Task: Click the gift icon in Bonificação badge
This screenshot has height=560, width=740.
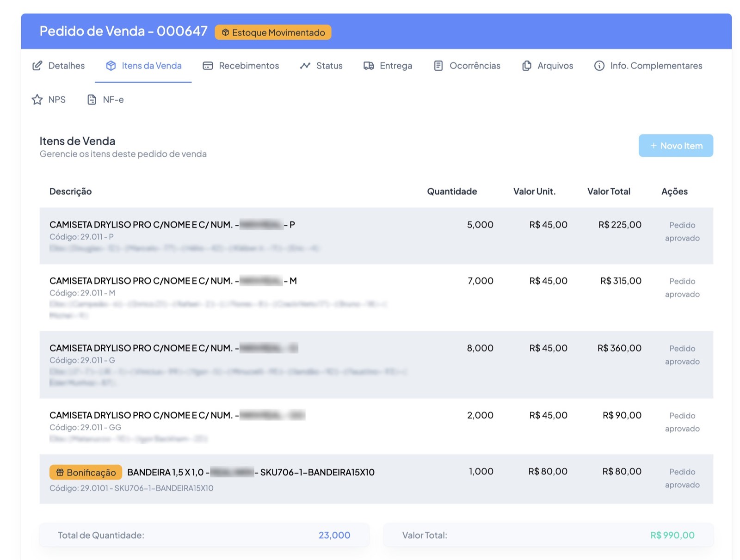Action: click(x=60, y=472)
